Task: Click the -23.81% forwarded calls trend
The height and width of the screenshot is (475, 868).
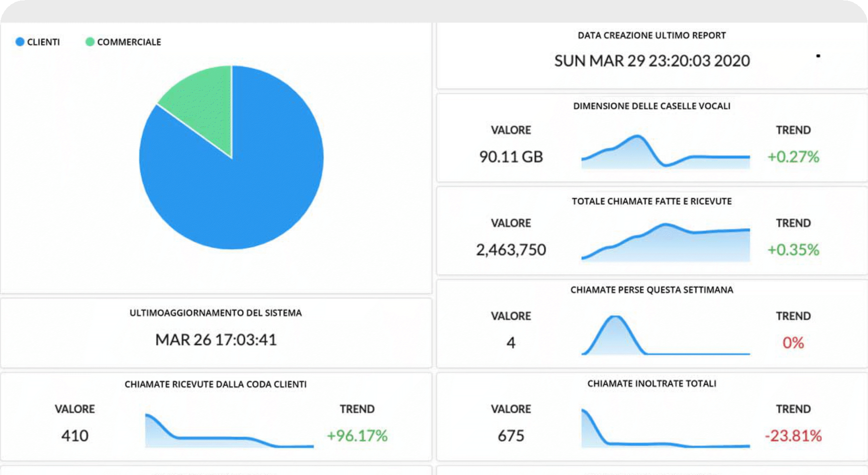Action: point(793,436)
